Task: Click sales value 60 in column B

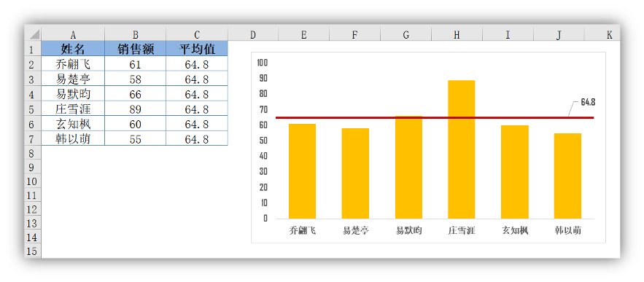Action: coord(136,124)
